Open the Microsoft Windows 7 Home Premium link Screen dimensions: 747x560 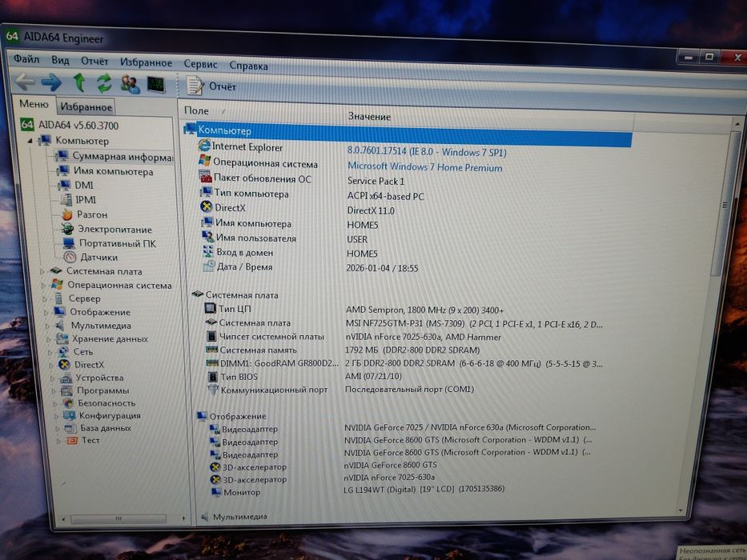(424, 166)
